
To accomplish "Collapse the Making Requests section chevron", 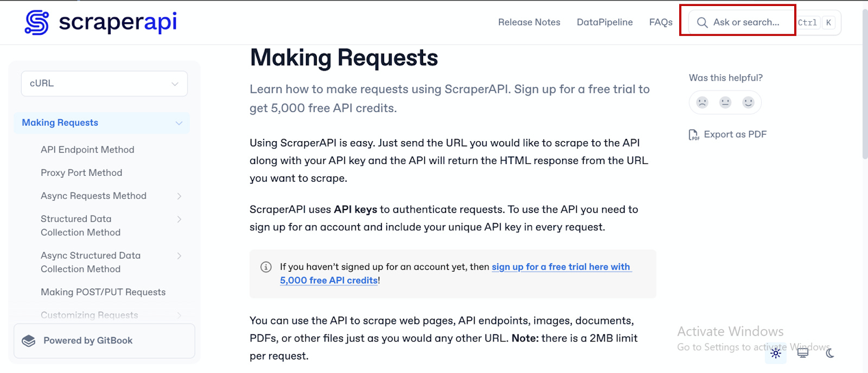I will coord(179,123).
